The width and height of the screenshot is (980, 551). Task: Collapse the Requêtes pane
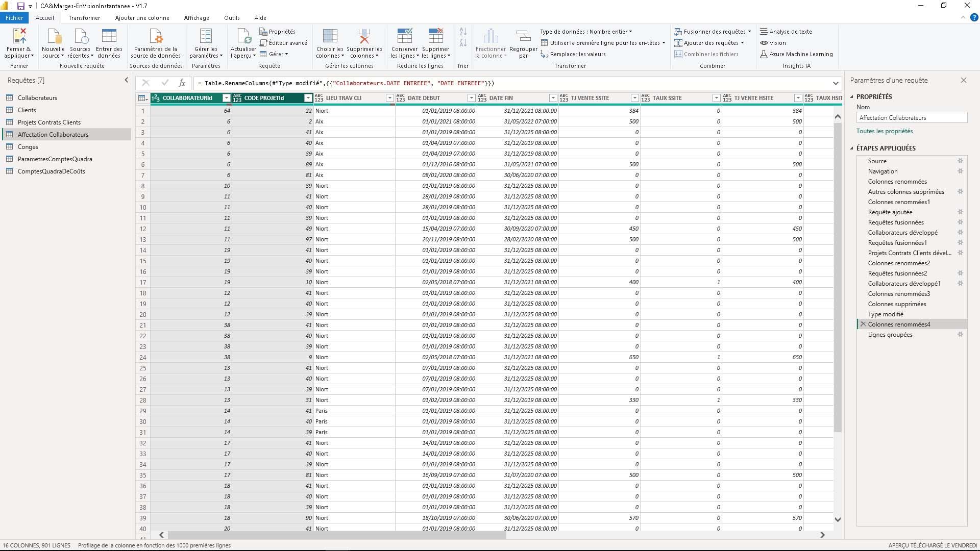click(x=127, y=80)
